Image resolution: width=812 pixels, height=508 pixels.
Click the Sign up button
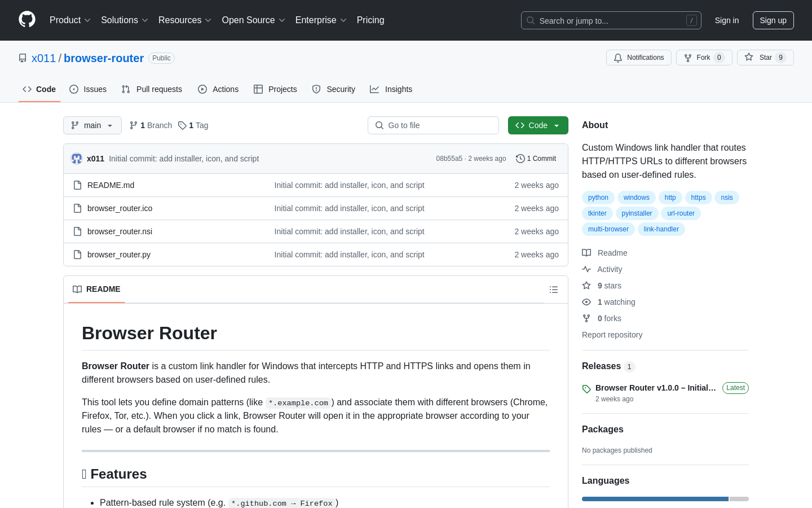pos(773,20)
